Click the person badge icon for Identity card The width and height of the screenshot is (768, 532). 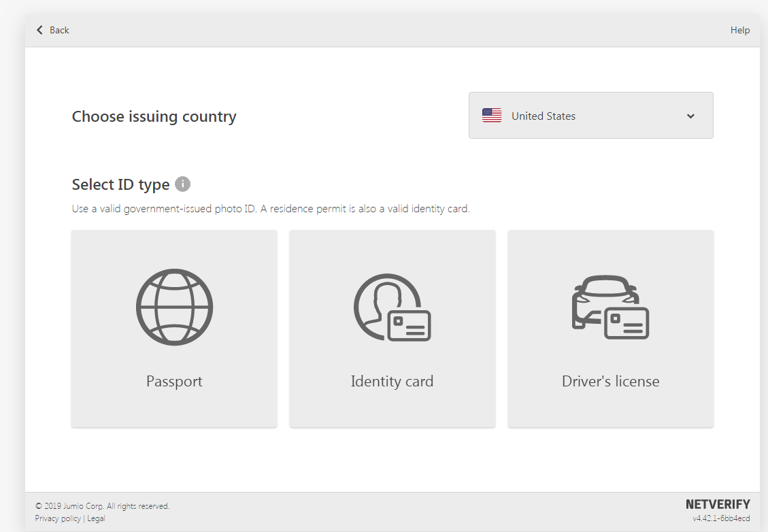[392, 307]
